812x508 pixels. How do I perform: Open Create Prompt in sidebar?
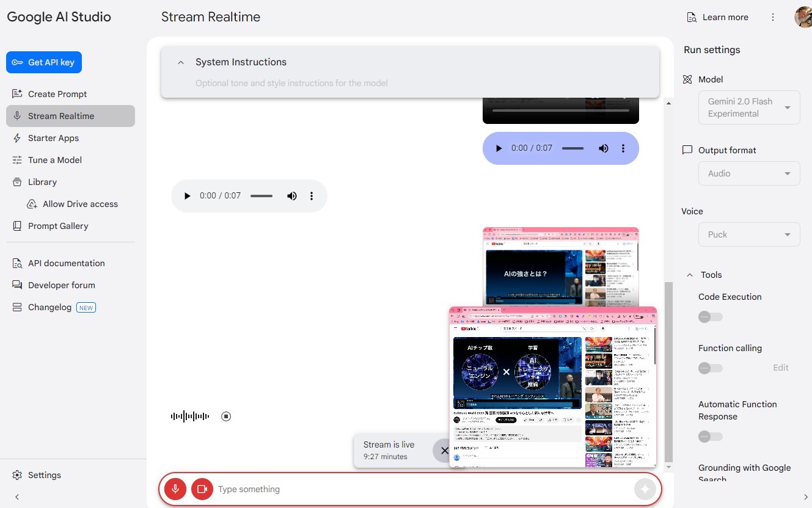[57, 94]
